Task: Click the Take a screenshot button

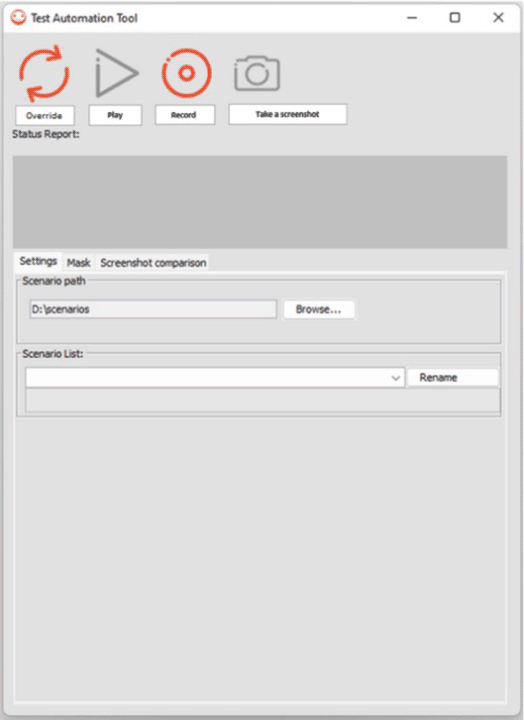Action: click(288, 114)
